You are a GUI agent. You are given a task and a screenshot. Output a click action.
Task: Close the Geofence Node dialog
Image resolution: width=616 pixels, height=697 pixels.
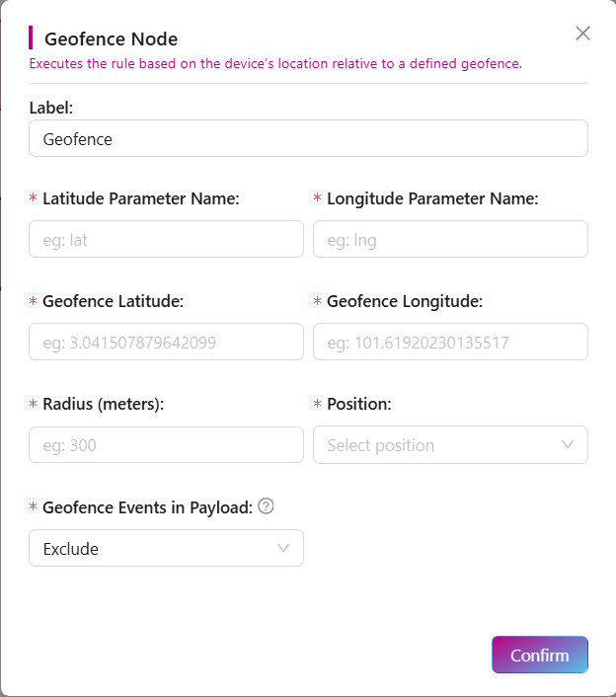(582, 34)
